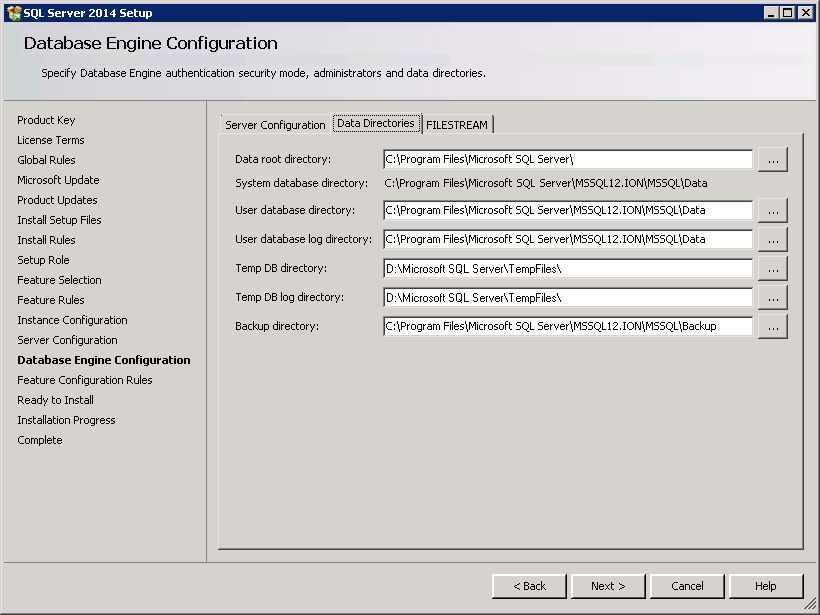The image size is (820, 615).
Task: Click the Server Configuration step in sidebar
Action: tap(67, 340)
